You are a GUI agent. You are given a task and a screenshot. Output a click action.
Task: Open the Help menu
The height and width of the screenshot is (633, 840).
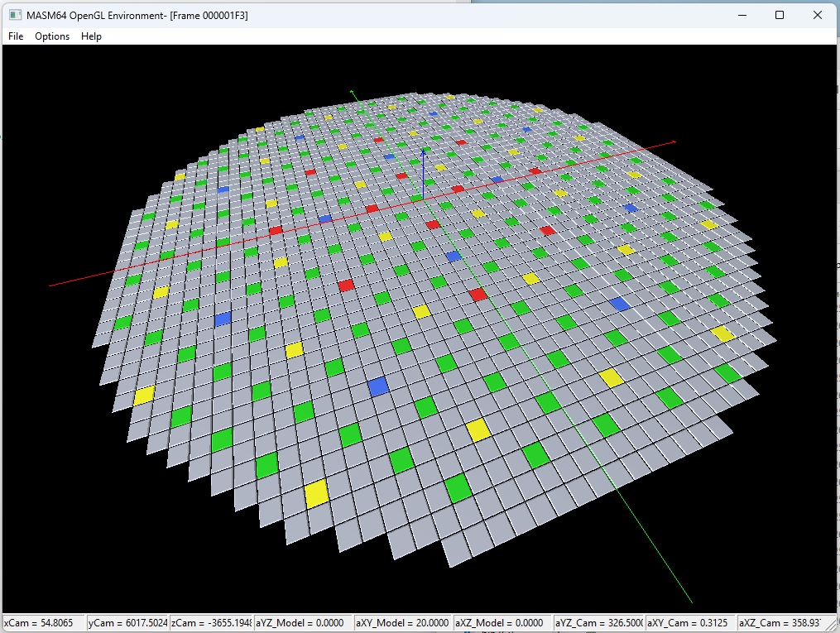tap(91, 36)
